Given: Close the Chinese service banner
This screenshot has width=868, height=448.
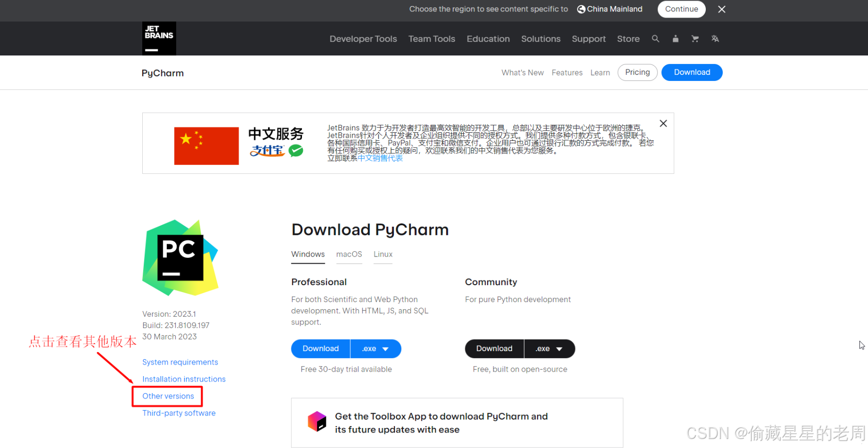Looking at the screenshot, I should (x=663, y=123).
